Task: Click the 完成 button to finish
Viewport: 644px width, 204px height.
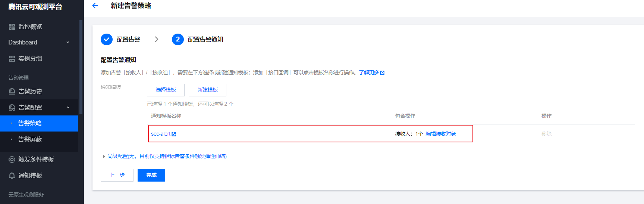Action: 151,175
